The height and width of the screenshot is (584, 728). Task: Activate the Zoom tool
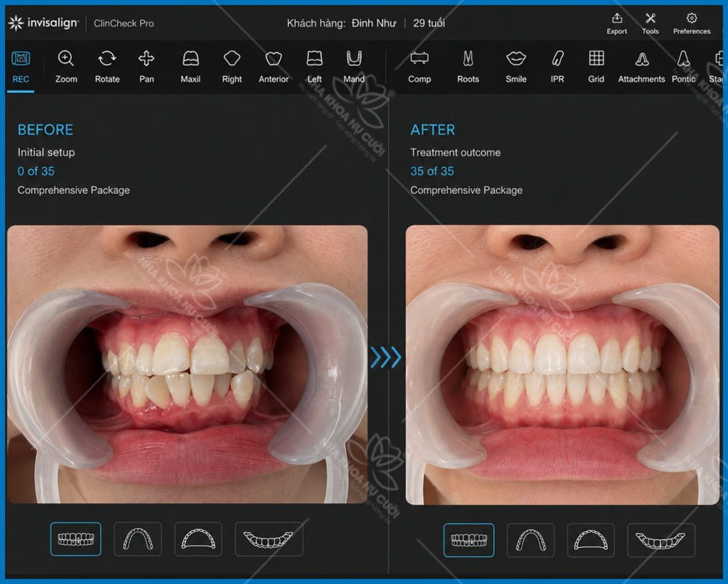66,67
